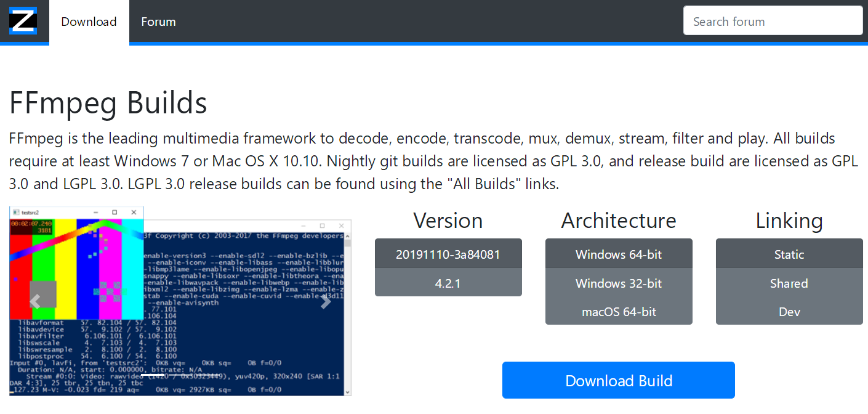
Task: Choose Windows 64-bit architecture
Action: (x=619, y=254)
